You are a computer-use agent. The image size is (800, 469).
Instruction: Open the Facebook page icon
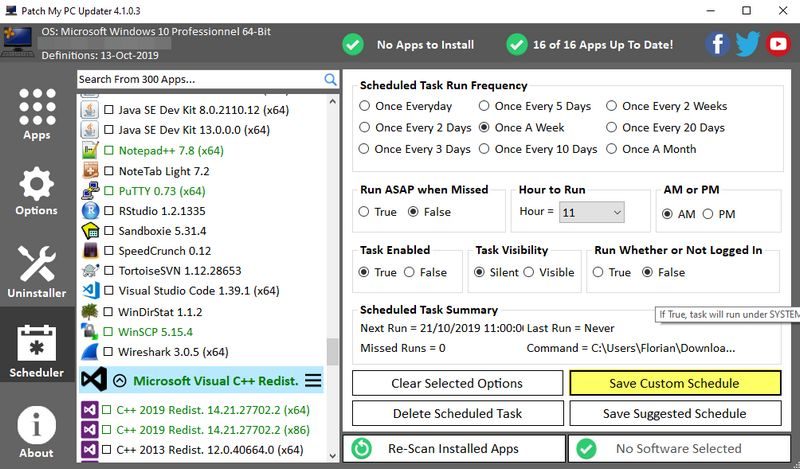tap(717, 44)
